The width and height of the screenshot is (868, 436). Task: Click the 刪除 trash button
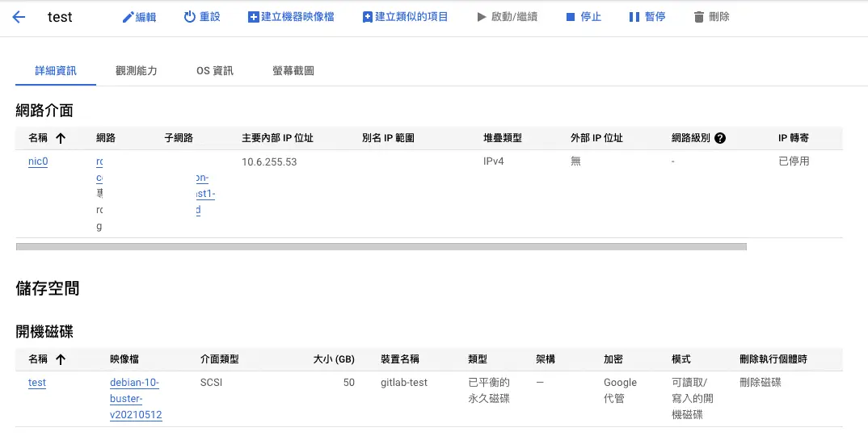pyautogui.click(x=711, y=17)
